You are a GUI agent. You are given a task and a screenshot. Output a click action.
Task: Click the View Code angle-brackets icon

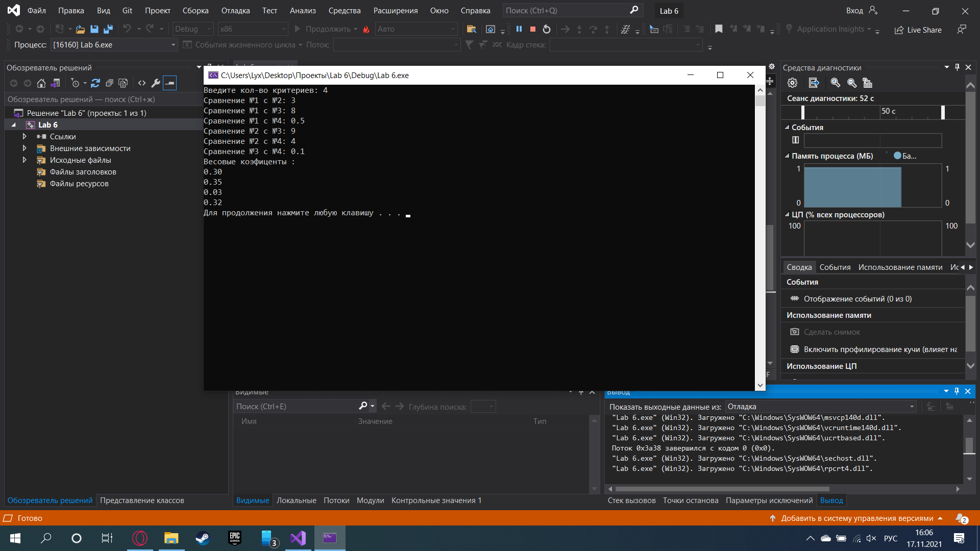(x=142, y=83)
